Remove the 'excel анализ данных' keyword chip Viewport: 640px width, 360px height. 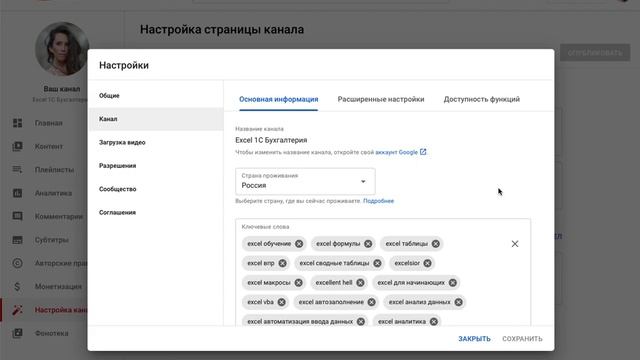tap(458, 302)
